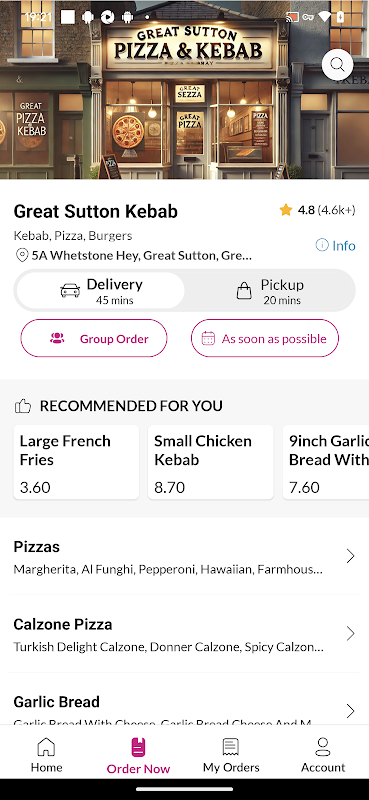369x800 pixels.
Task: Go to the Home tab
Action: point(46,755)
